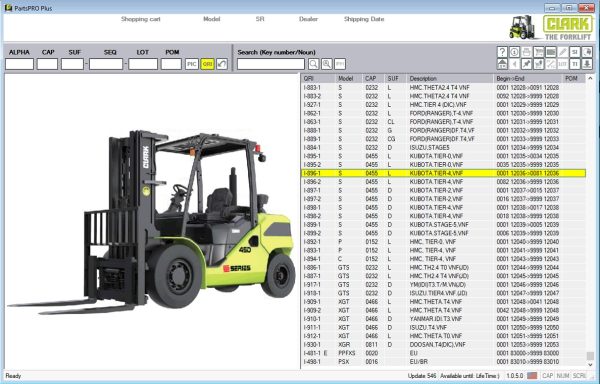Click the SR header item
This screenshot has width=600, height=384.
pos(260,19)
